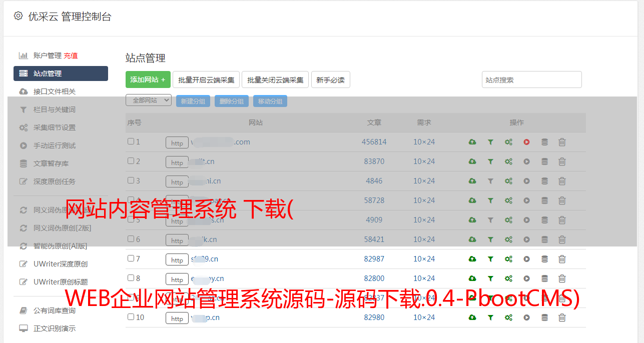Open UWriter原创标题 in the sidebar
The height and width of the screenshot is (343, 644).
(x=61, y=282)
